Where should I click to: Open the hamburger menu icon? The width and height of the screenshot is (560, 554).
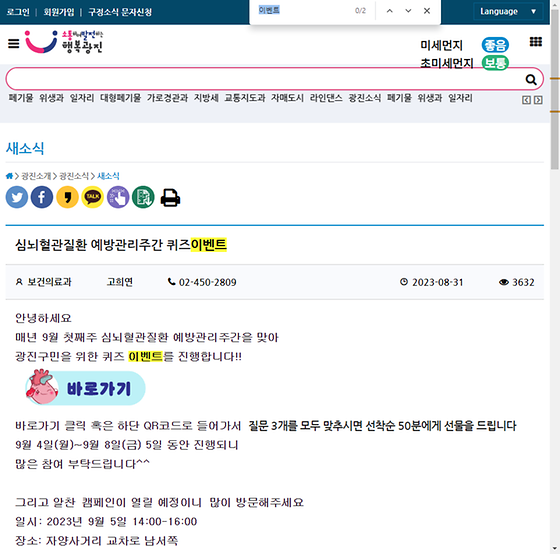pyautogui.click(x=14, y=44)
